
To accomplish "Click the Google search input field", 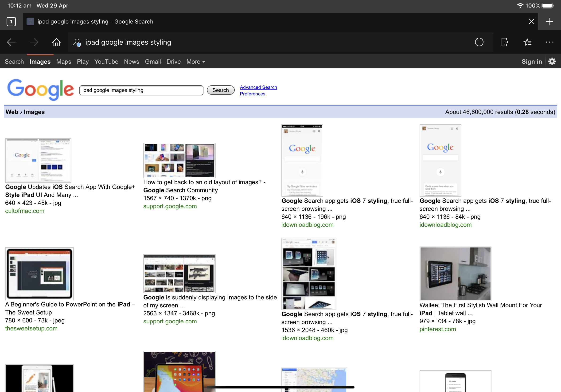I will click(141, 90).
